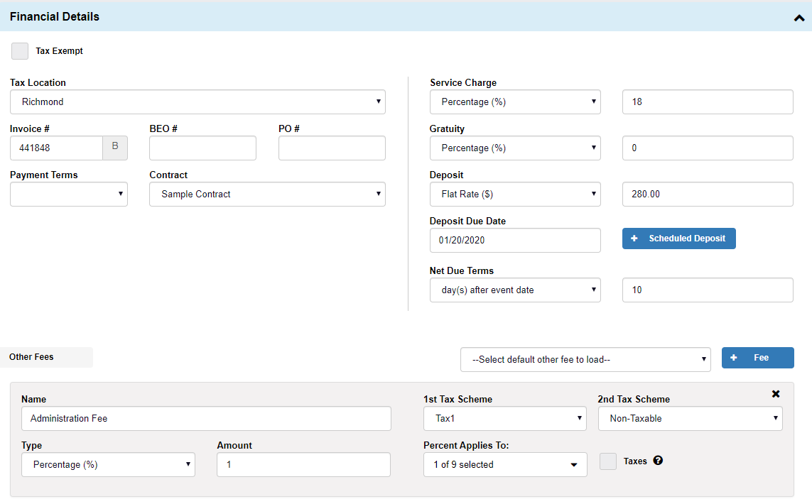This screenshot has width=812, height=504.
Task: Click the fee Amount field showing 1
Action: pos(303,465)
